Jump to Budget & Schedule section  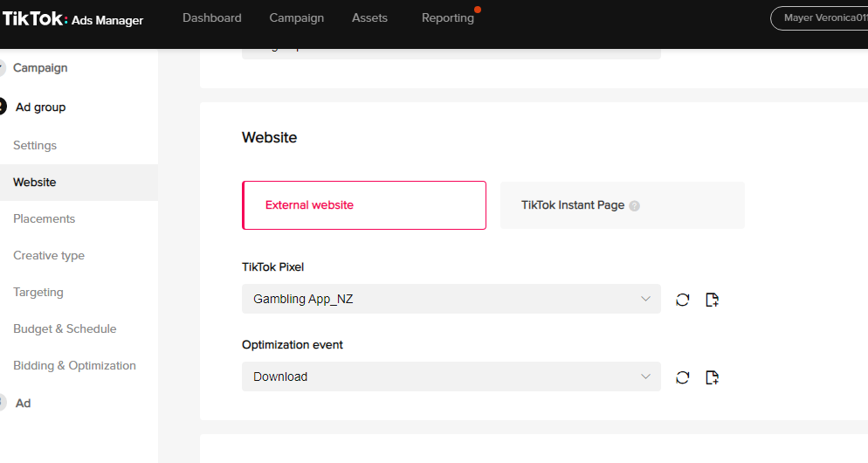click(x=65, y=328)
